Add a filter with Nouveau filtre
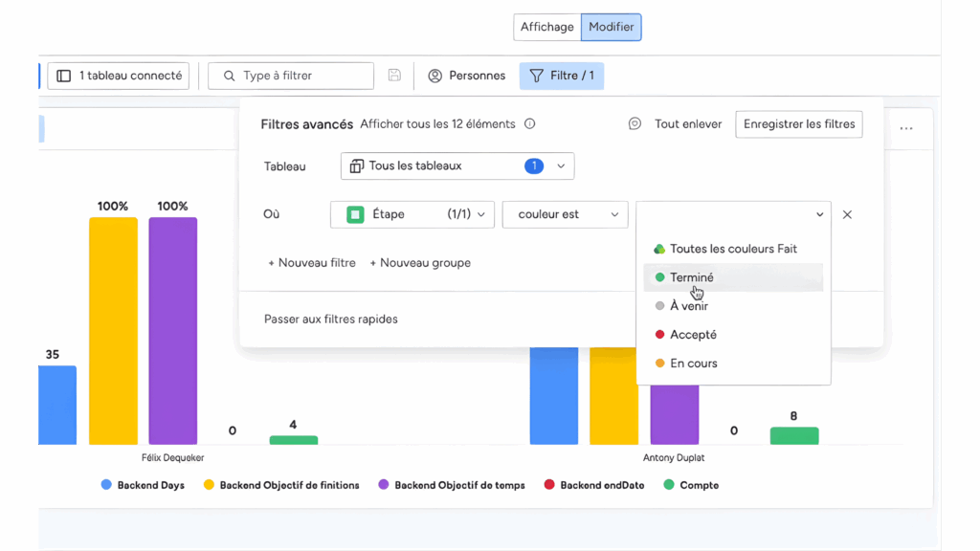The width and height of the screenshot is (980, 551). (312, 263)
